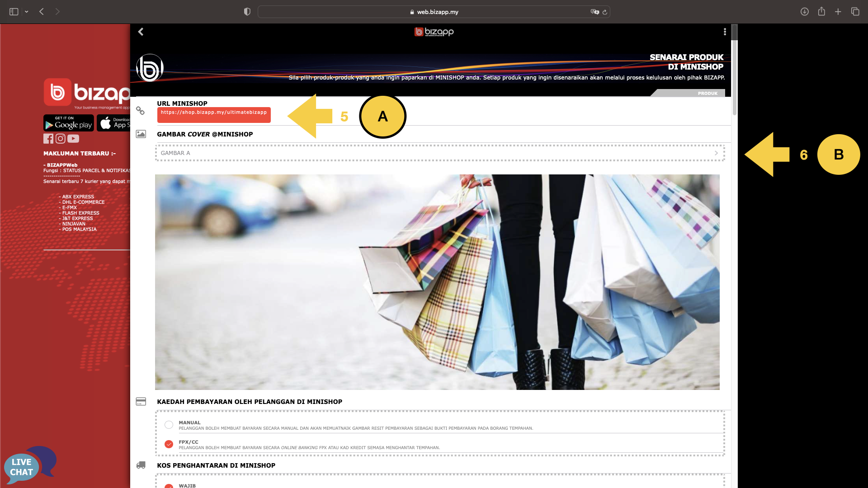Viewport: 868px width, 488px height.
Task: Focus the web.bizapp.my address bar
Action: (434, 12)
